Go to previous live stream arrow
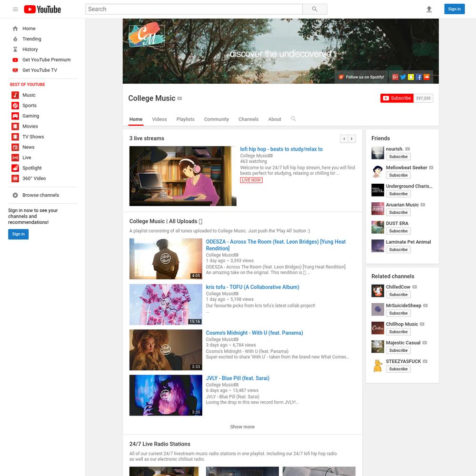476x476 pixels. (344, 139)
